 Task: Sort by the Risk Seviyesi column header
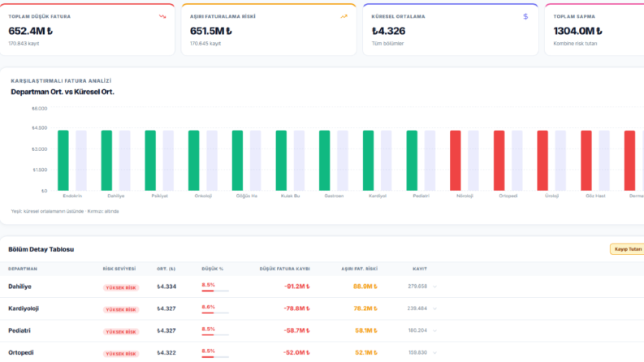(119, 269)
